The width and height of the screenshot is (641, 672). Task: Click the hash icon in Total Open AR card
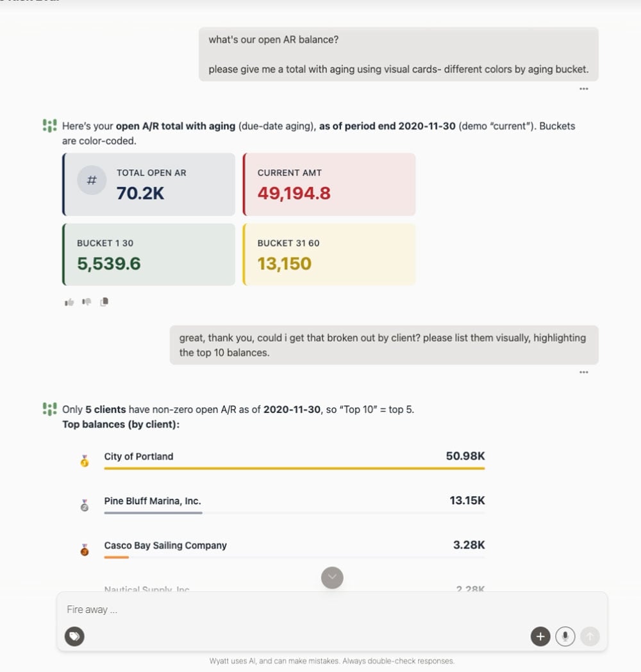[x=92, y=180]
